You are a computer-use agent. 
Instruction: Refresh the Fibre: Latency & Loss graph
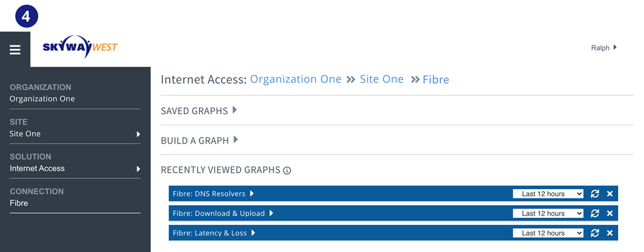pyautogui.click(x=595, y=233)
